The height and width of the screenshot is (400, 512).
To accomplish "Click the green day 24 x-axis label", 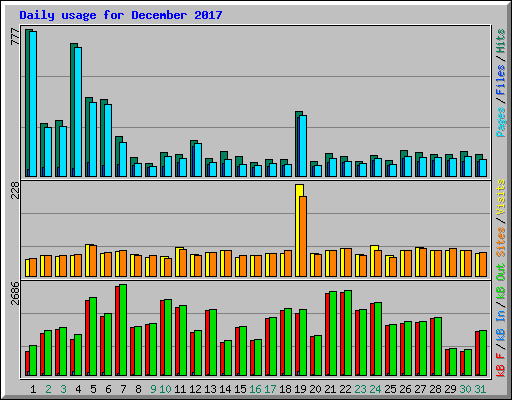I will point(375,389).
